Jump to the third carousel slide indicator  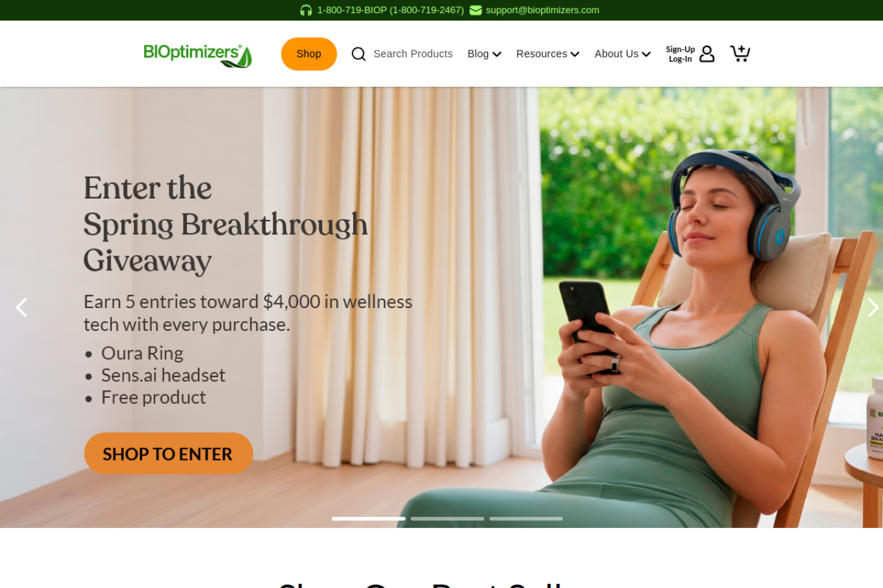tap(526, 518)
